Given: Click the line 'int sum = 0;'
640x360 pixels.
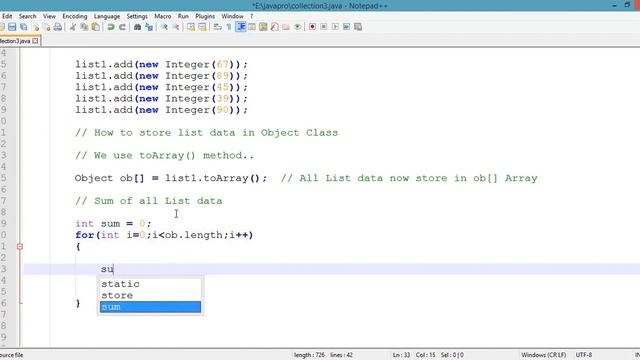Looking at the screenshot, I should pos(113,224).
